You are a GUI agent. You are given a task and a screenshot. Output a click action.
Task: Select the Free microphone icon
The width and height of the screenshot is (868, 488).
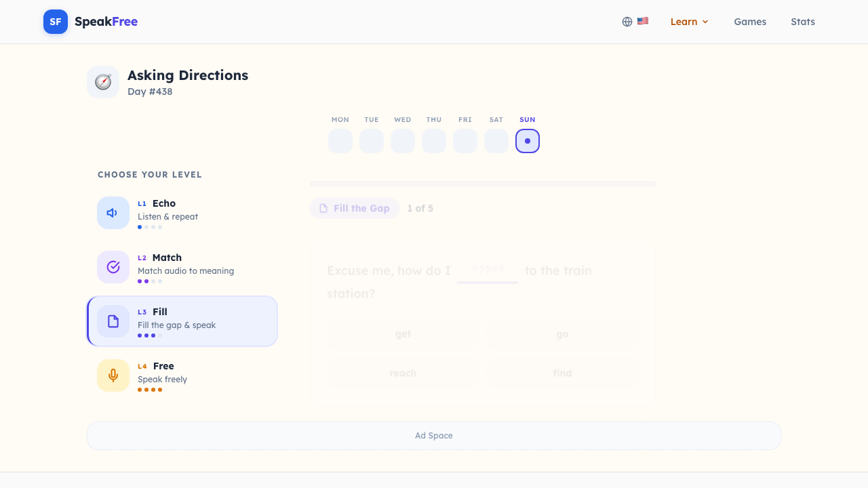tap(113, 375)
